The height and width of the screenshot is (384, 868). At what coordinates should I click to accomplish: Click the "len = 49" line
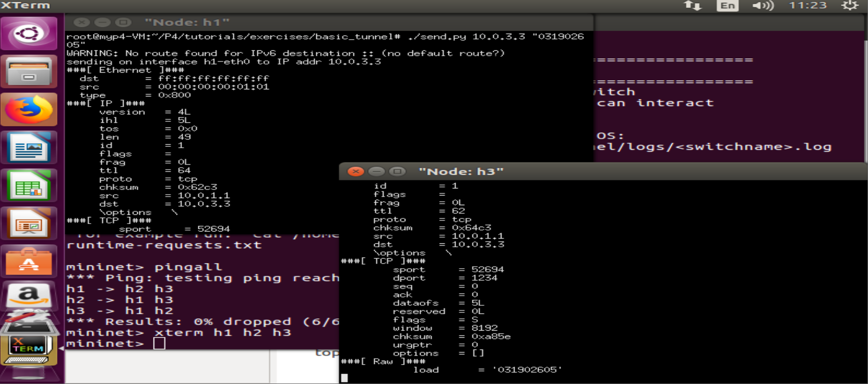tap(145, 137)
